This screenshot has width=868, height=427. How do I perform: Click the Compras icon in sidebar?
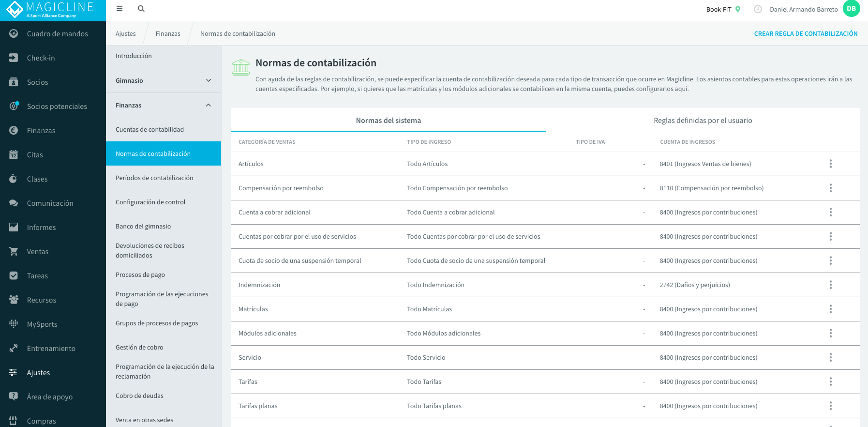(x=14, y=420)
